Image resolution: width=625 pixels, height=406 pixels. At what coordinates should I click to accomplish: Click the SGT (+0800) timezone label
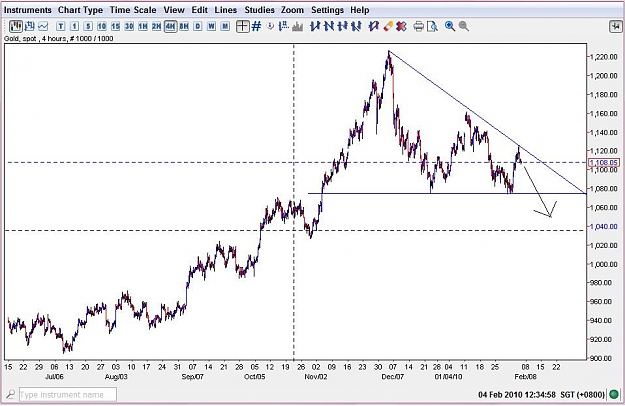[x=582, y=394]
